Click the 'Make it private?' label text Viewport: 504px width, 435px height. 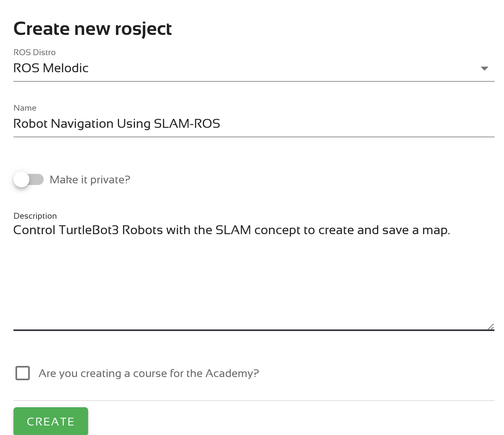tap(90, 179)
